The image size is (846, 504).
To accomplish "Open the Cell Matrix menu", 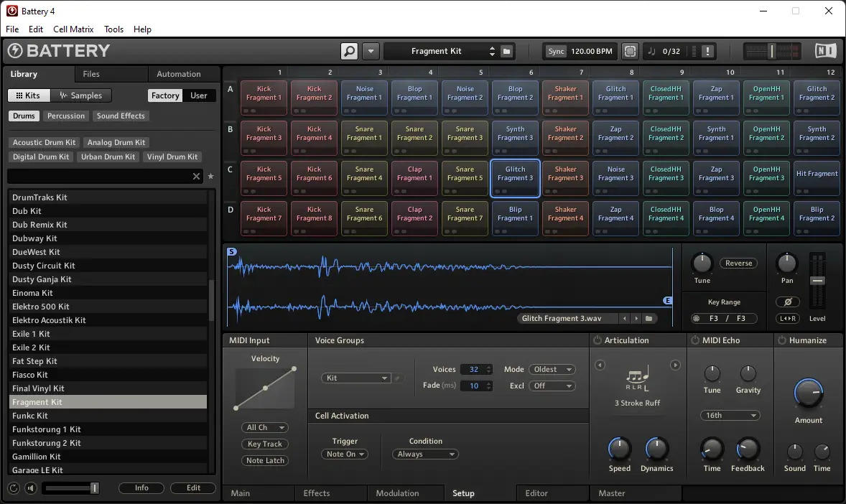I will (73, 29).
